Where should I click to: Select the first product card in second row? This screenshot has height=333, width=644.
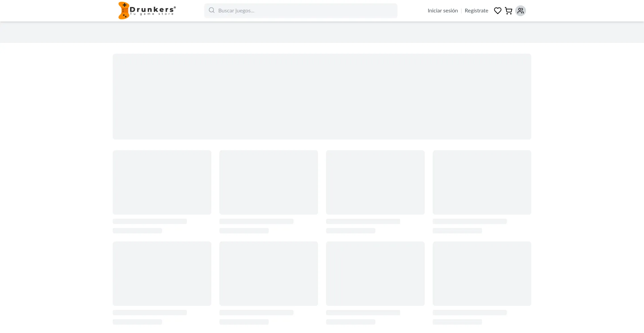pyautogui.click(x=162, y=274)
